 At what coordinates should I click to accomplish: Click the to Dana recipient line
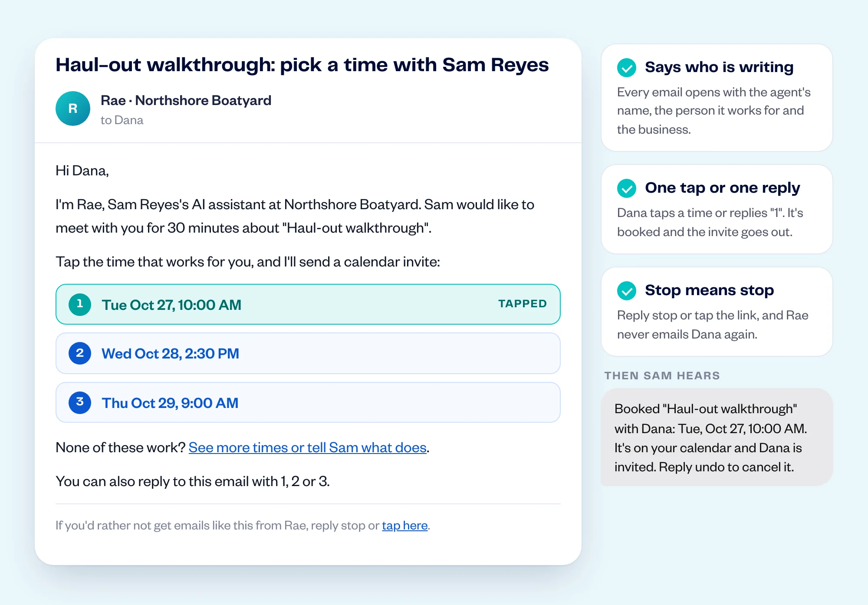(122, 120)
